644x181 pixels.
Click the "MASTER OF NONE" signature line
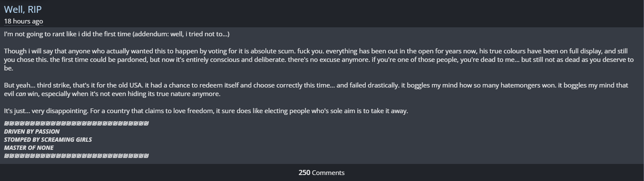pos(29,148)
